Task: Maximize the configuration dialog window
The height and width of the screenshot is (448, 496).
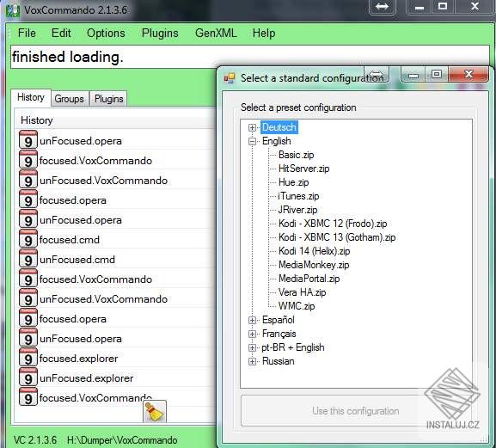Action: (437, 75)
